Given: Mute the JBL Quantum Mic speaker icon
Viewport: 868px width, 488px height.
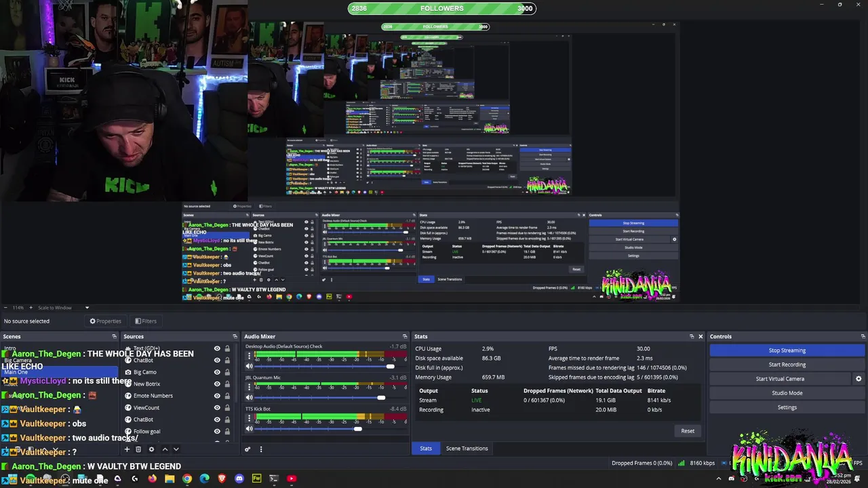Looking at the screenshot, I should (x=249, y=398).
